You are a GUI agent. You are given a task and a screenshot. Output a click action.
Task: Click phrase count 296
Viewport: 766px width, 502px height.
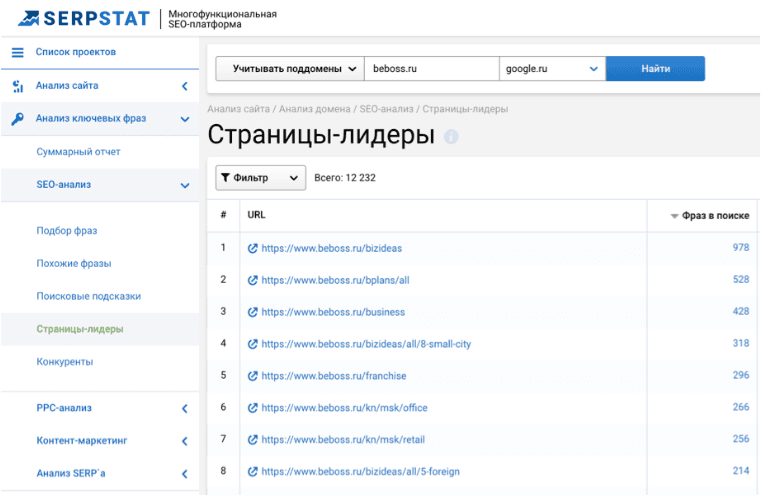click(x=741, y=375)
